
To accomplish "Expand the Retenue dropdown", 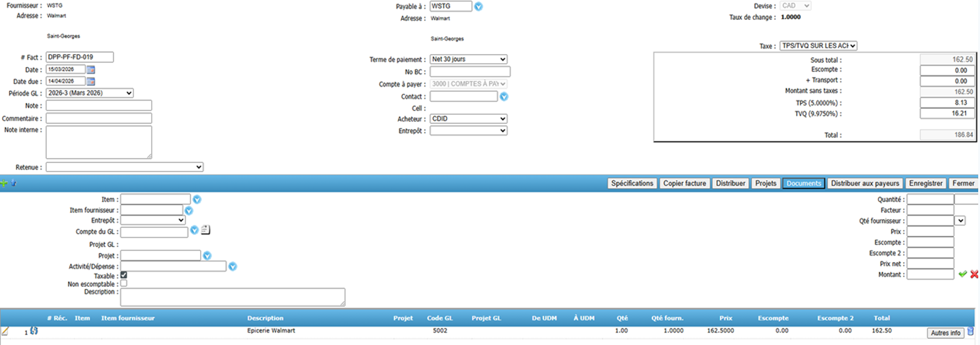I will [124, 167].
